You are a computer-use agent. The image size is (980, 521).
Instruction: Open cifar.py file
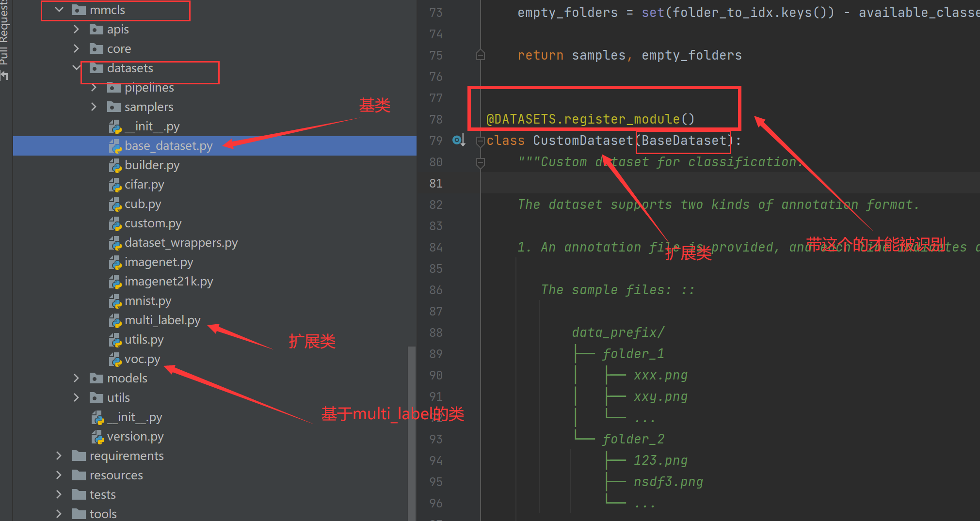point(144,185)
